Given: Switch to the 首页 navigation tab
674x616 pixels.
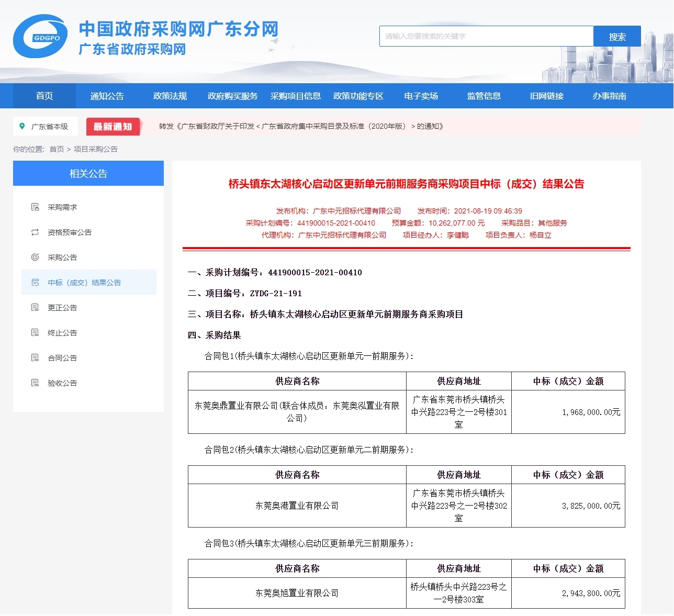Looking at the screenshot, I should coord(44,96).
